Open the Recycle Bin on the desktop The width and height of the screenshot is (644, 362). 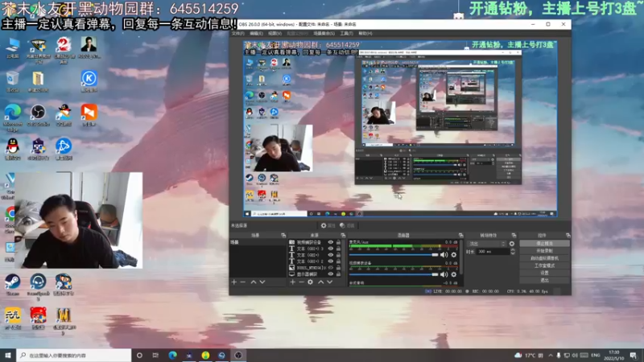click(x=13, y=81)
